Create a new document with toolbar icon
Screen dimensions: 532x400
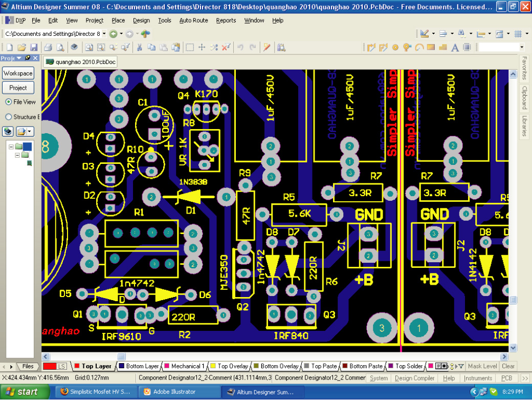click(x=10, y=48)
